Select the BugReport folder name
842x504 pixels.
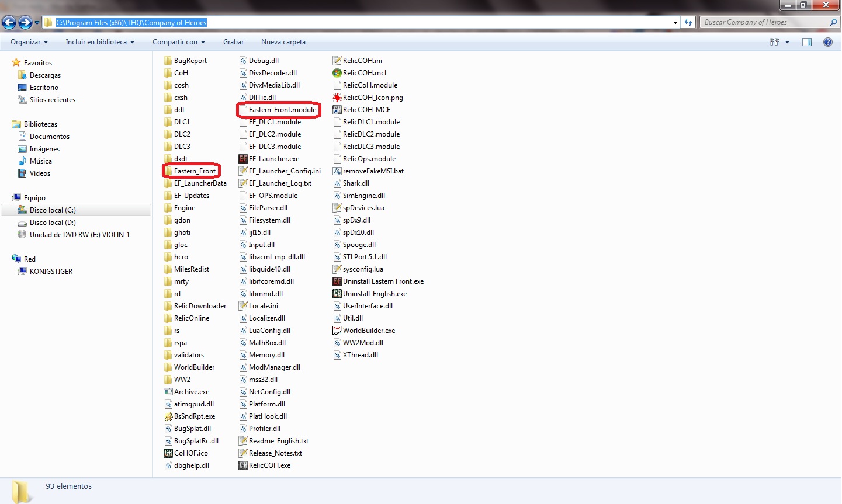click(x=190, y=61)
